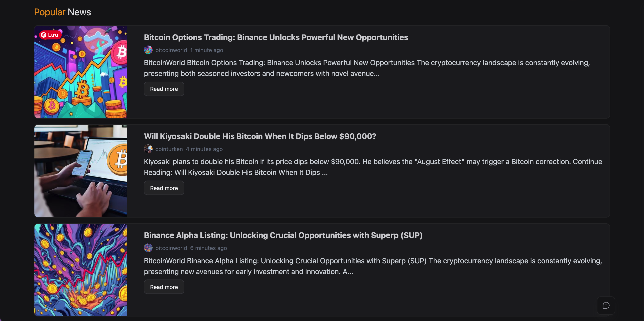The width and height of the screenshot is (644, 321).
Task: Open colorful Bitcoin city chart thumbnail
Action: (81, 75)
